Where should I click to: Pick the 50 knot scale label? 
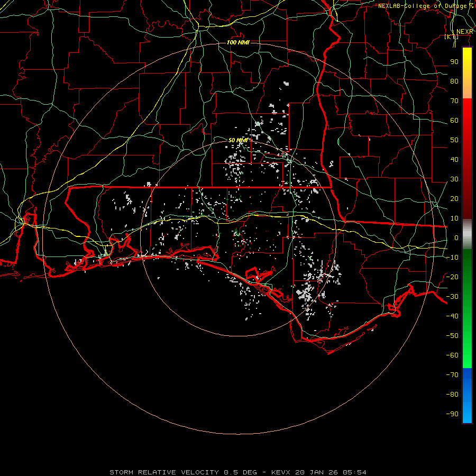(x=454, y=140)
